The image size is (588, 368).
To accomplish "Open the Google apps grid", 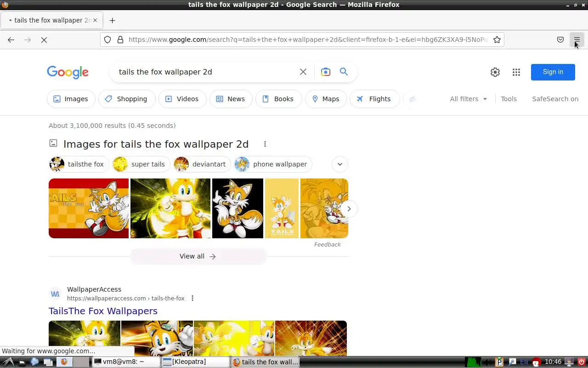I will click(516, 72).
